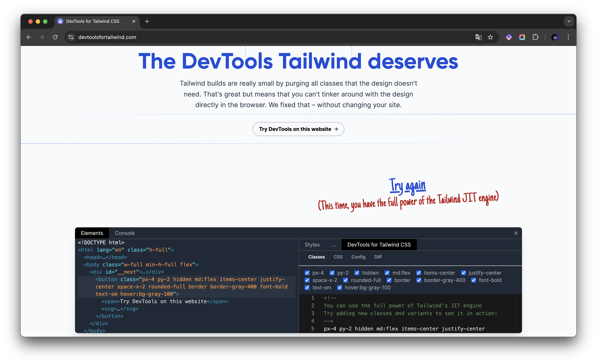Select the body element line
Image resolution: width=597 pixels, height=364 pixels.
coord(141,265)
